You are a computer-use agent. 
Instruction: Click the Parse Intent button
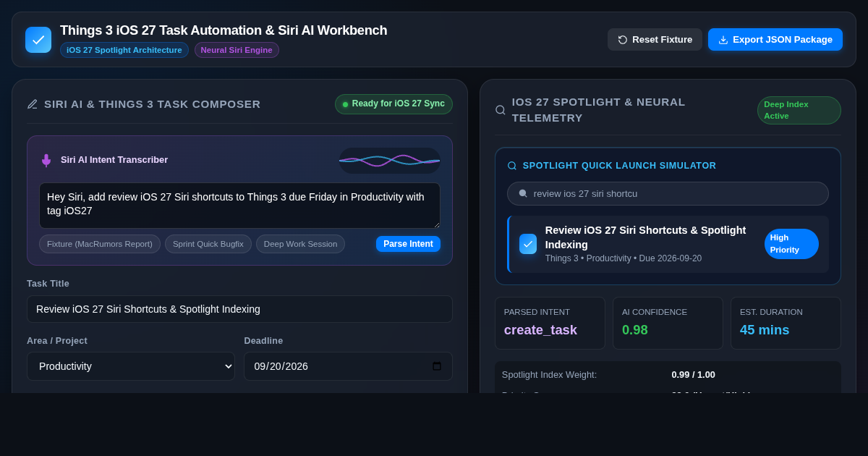408,244
